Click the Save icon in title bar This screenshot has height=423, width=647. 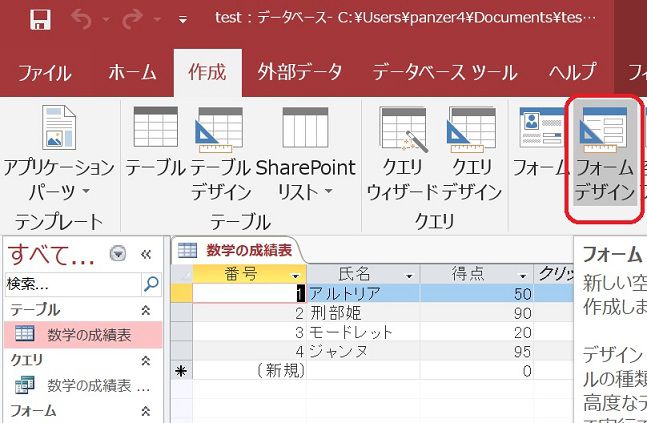(x=41, y=19)
